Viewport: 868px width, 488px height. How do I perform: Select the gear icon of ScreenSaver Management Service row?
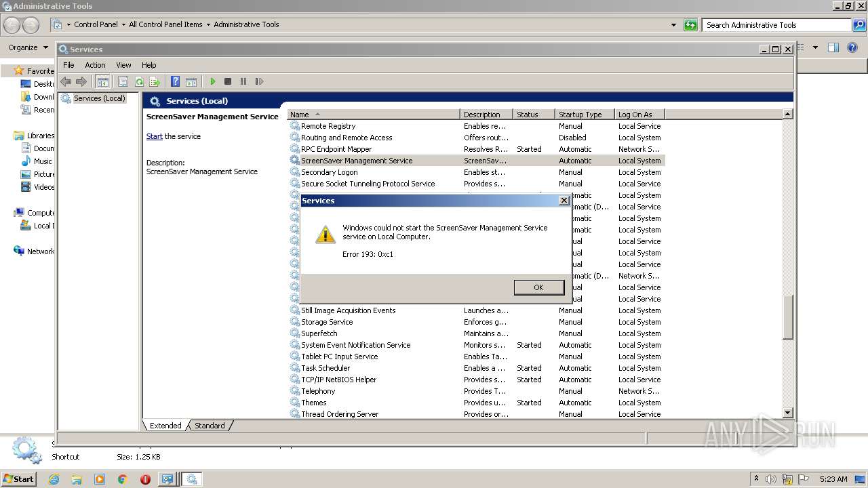tap(294, 161)
